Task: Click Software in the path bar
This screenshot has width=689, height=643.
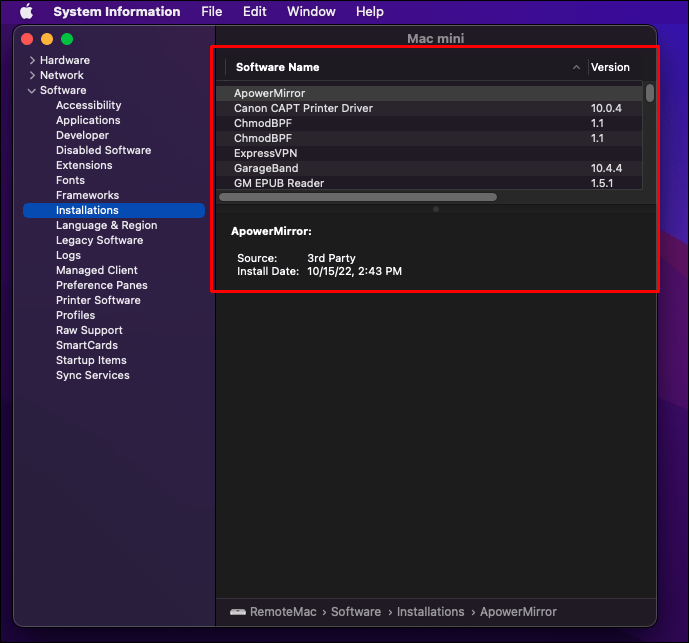Action: (356, 612)
